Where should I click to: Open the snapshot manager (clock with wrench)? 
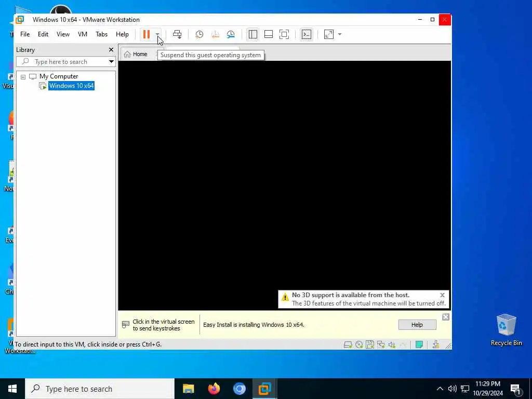click(x=231, y=34)
